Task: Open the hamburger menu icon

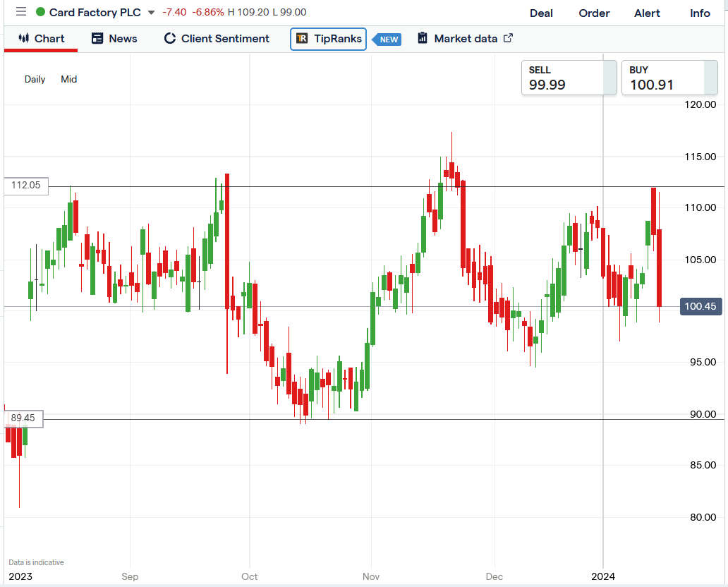Action: [x=21, y=11]
